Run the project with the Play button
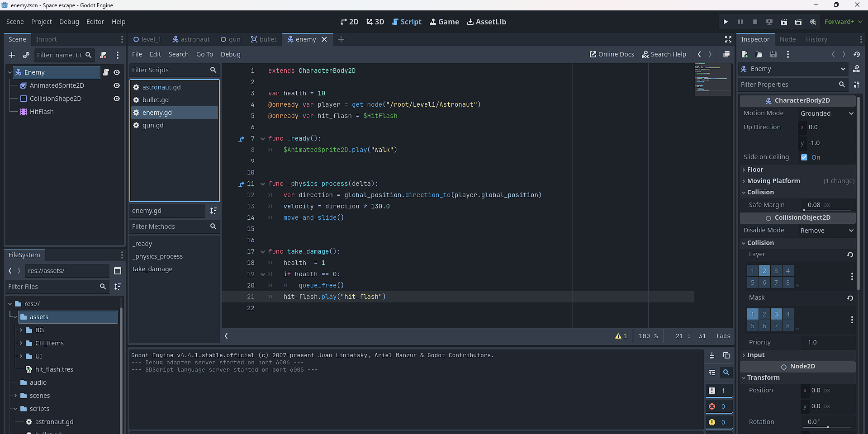Image resolution: width=868 pixels, height=434 pixels. point(725,22)
